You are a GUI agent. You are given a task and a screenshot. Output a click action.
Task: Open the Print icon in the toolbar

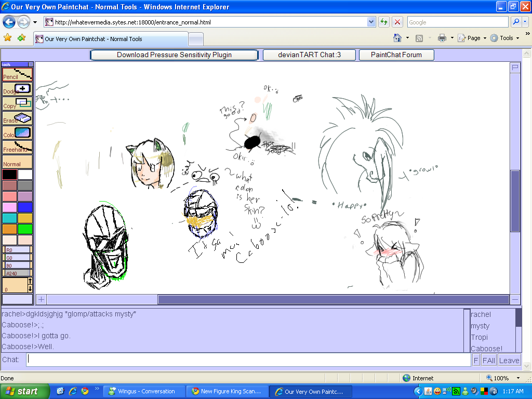point(442,38)
